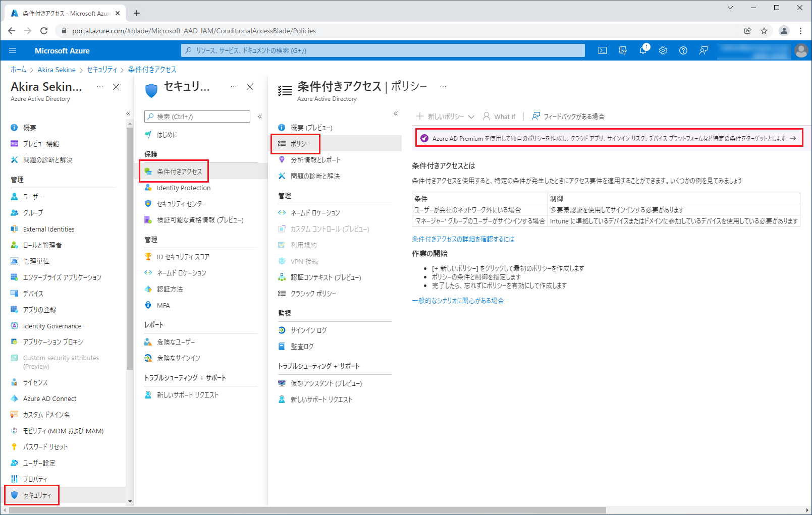The height and width of the screenshot is (515, 812).
Task: Bookmark this page with the star icon
Action: coord(764,31)
